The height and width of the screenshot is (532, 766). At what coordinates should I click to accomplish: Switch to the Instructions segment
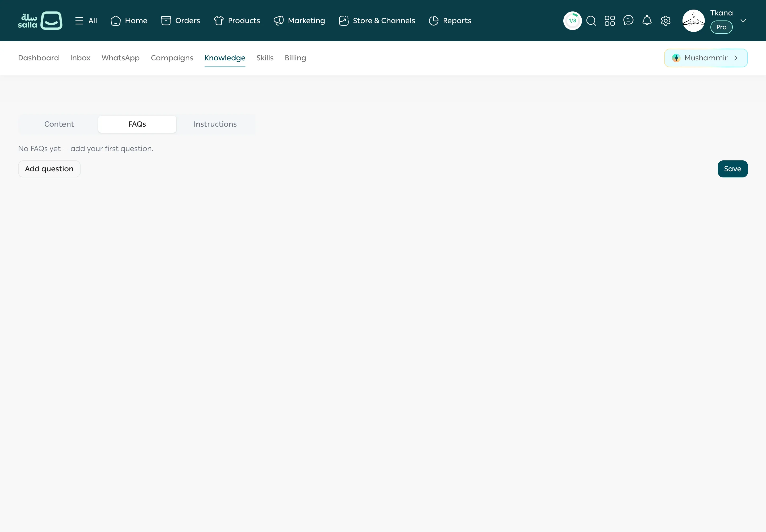pos(215,124)
